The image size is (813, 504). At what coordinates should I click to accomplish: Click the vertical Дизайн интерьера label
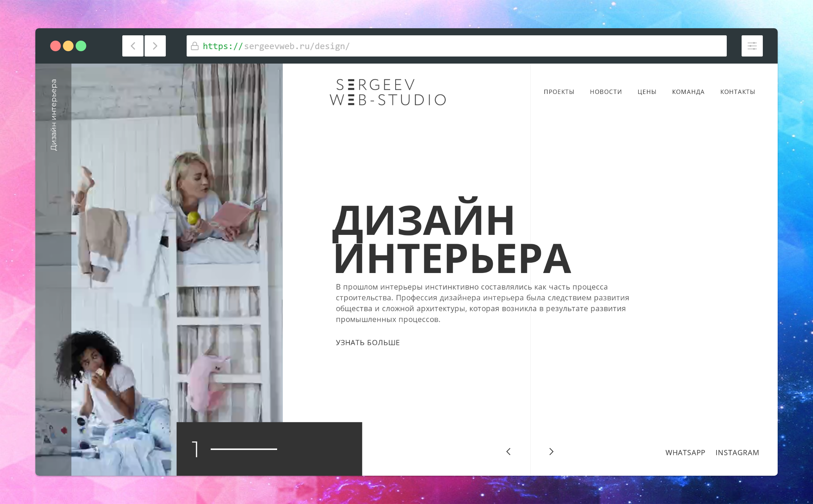54,115
